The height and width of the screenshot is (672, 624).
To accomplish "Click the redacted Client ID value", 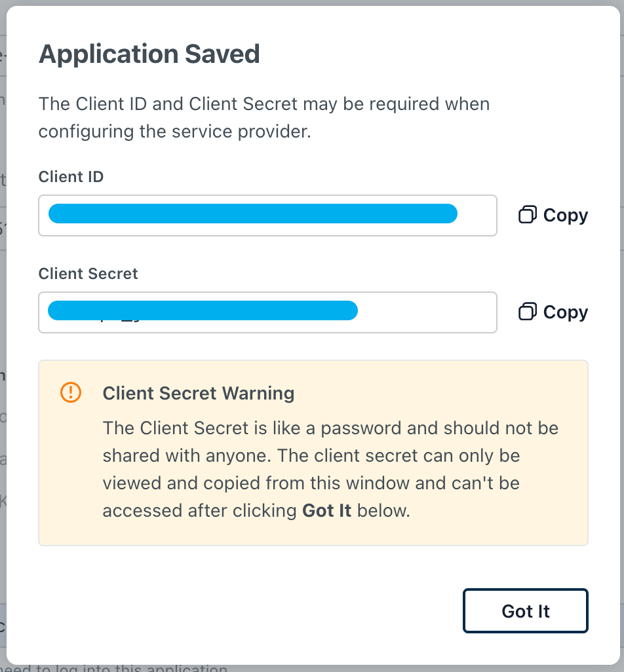I will click(x=252, y=214).
